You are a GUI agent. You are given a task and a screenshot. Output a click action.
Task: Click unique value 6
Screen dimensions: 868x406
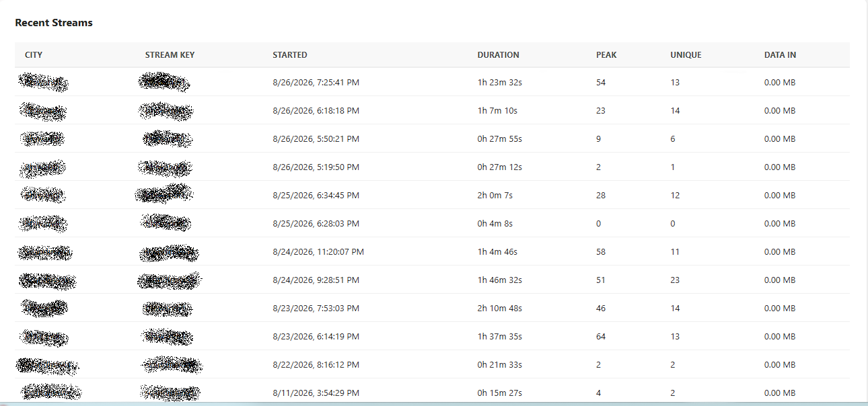point(673,139)
